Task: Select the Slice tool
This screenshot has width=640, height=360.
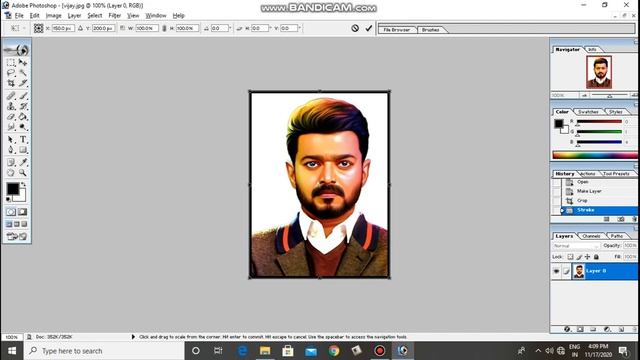Action: pos(23,83)
